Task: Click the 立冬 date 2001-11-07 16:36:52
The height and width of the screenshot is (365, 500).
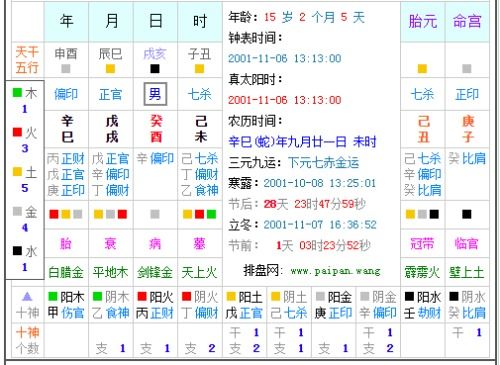Action: (x=320, y=225)
